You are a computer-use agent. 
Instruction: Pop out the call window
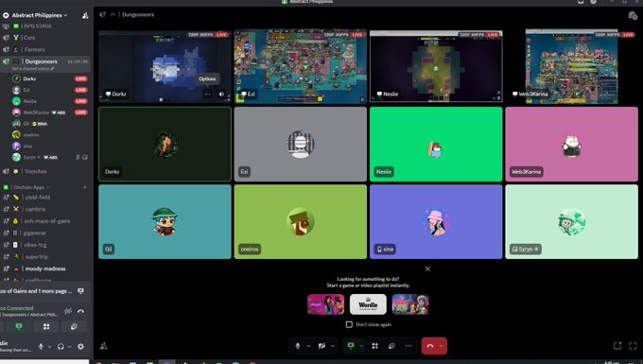click(x=617, y=346)
